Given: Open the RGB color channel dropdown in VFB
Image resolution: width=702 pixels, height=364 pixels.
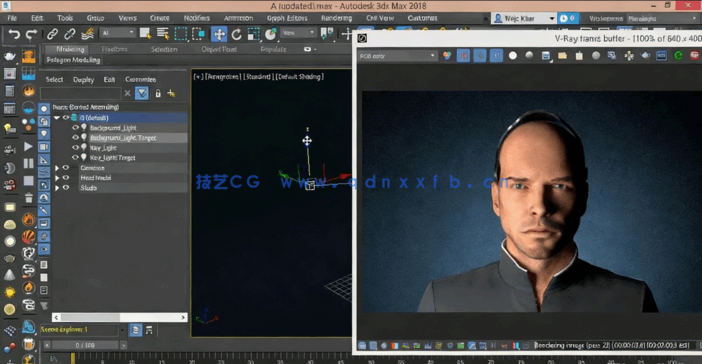Looking at the screenshot, I should click(397, 56).
